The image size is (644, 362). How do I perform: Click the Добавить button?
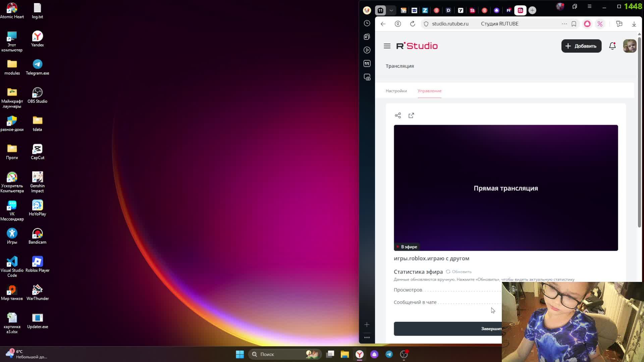coord(581,46)
